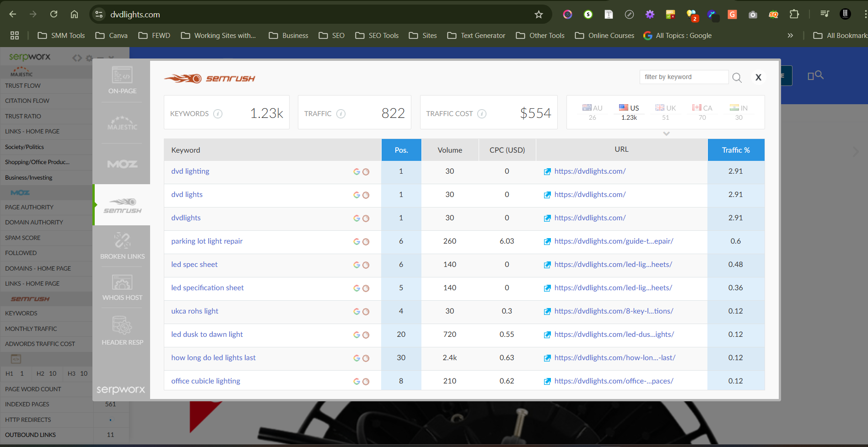Bookmark this page with the star icon
868x447 pixels.
pyautogui.click(x=539, y=15)
